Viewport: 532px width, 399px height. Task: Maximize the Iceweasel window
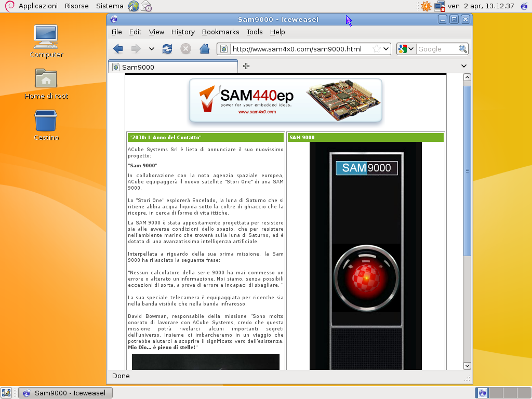pos(454,19)
